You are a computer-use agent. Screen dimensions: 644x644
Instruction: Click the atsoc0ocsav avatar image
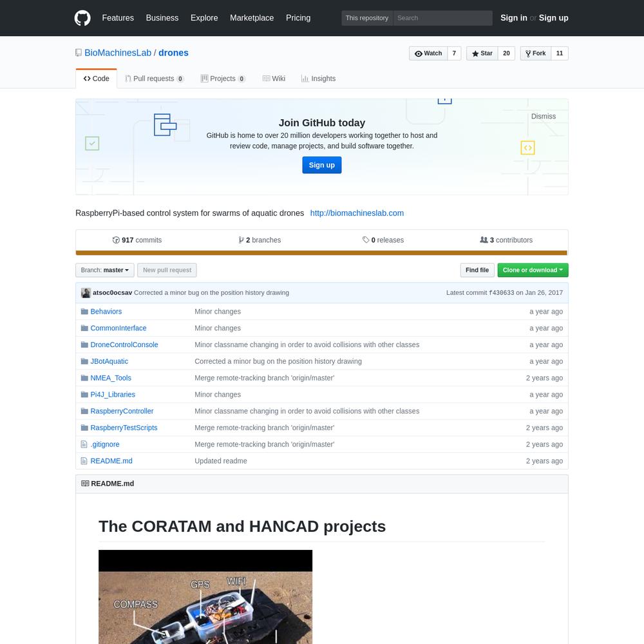point(86,293)
